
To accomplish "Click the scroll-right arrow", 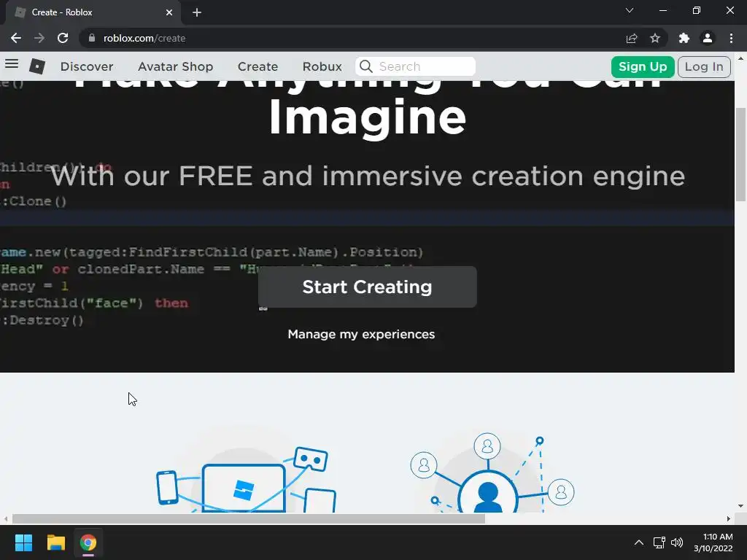I will pyautogui.click(x=729, y=518).
